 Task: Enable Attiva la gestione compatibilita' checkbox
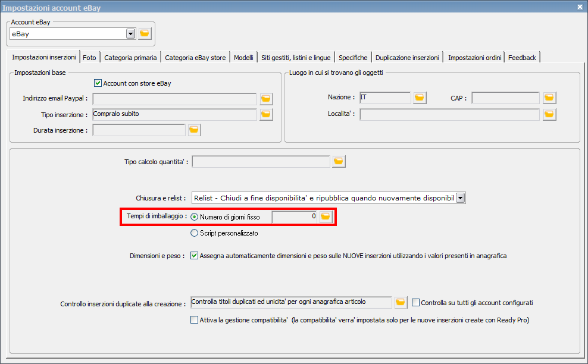pos(194,320)
